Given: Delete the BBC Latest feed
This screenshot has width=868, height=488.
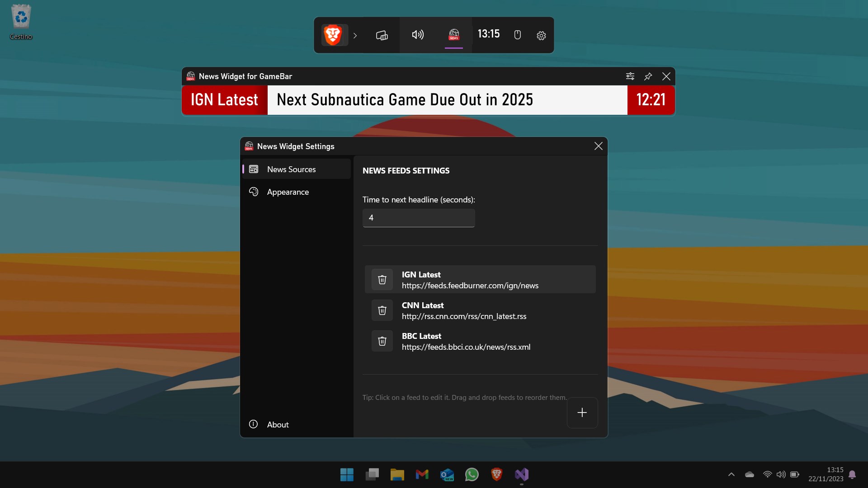Looking at the screenshot, I should point(382,341).
